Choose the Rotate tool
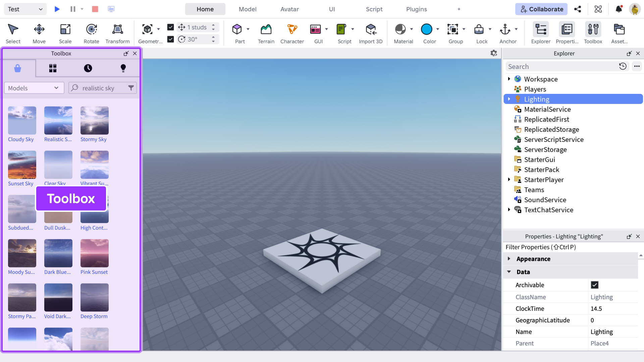Screen dimensions: 644x362 [91, 34]
